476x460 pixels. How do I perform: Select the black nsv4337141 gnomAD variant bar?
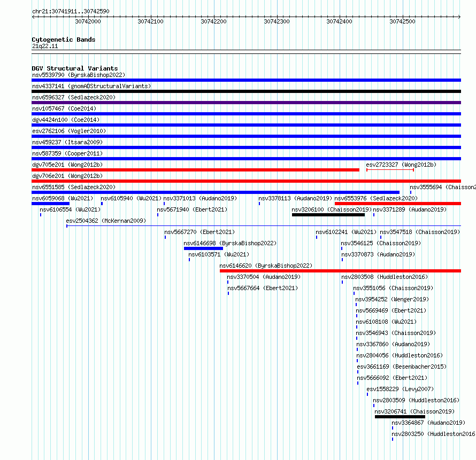tap(246, 91)
